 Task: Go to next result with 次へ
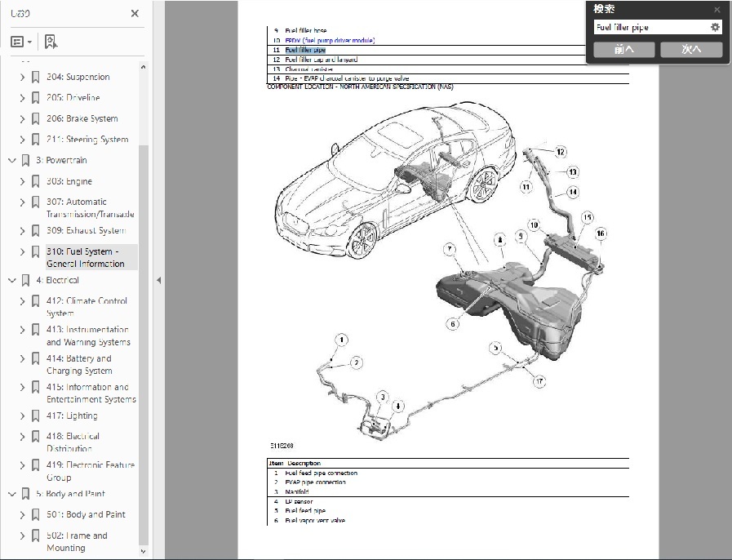click(x=691, y=50)
